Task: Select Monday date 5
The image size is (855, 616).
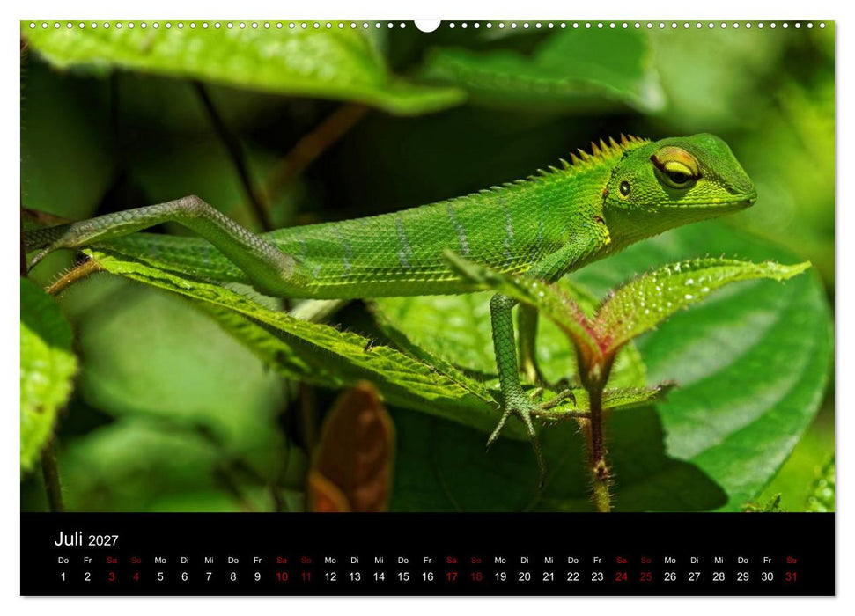Action: click(x=160, y=576)
